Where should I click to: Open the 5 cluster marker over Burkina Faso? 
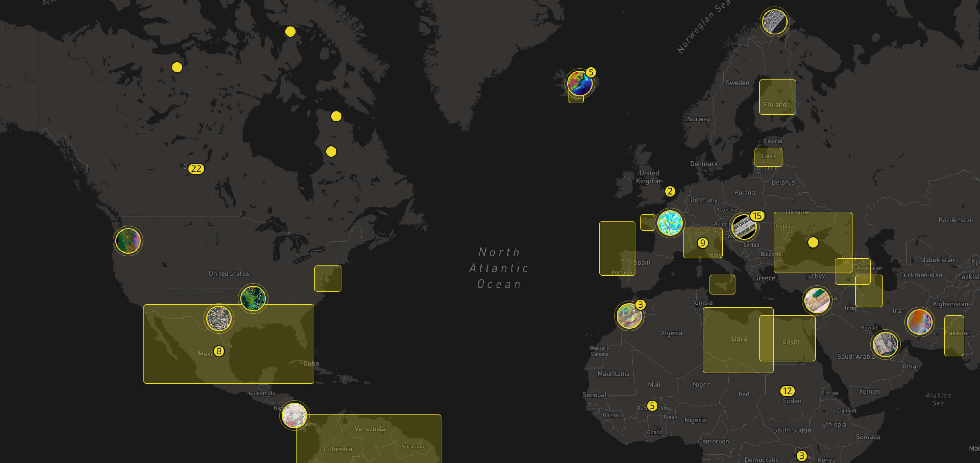click(x=652, y=406)
